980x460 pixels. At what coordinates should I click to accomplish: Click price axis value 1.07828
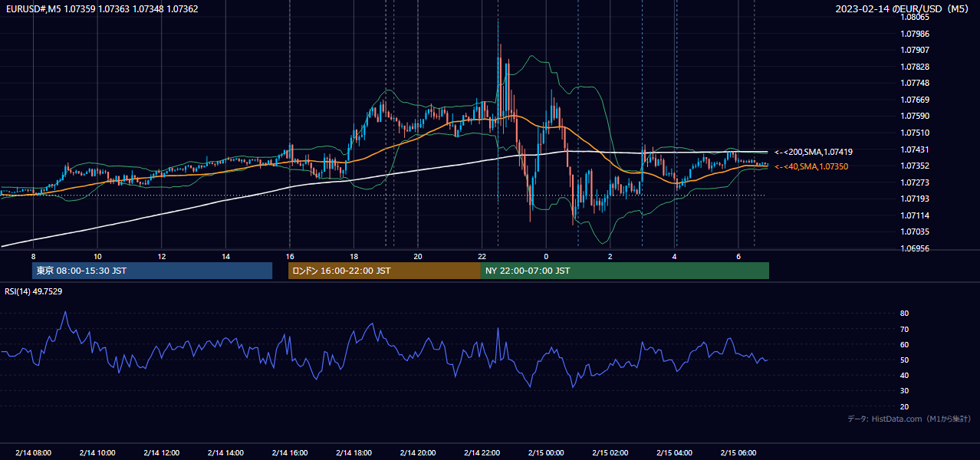[915, 67]
